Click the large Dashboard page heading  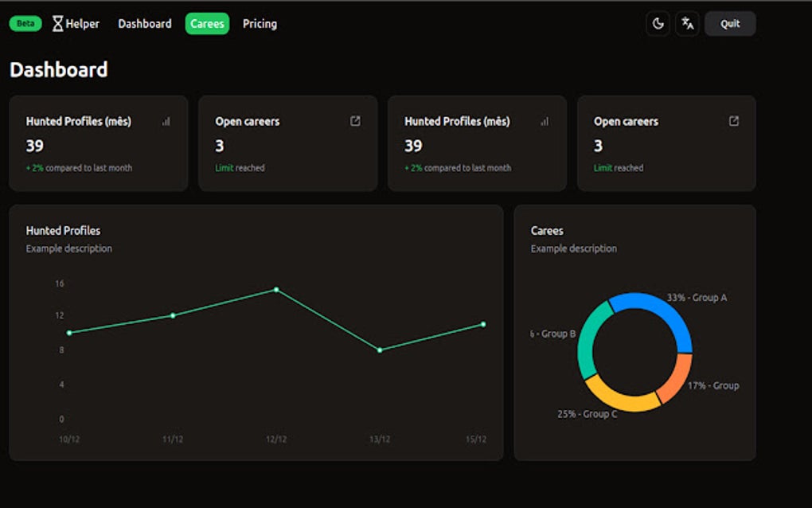click(x=59, y=70)
